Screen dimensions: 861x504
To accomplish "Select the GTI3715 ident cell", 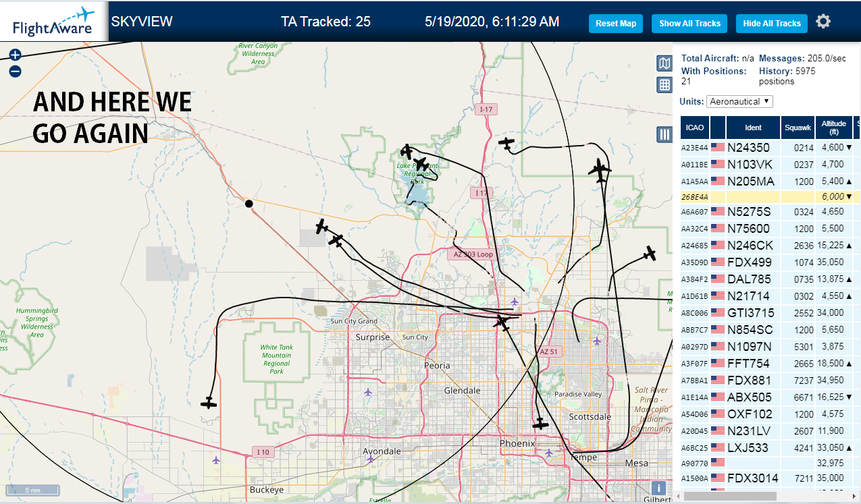I will (x=753, y=312).
